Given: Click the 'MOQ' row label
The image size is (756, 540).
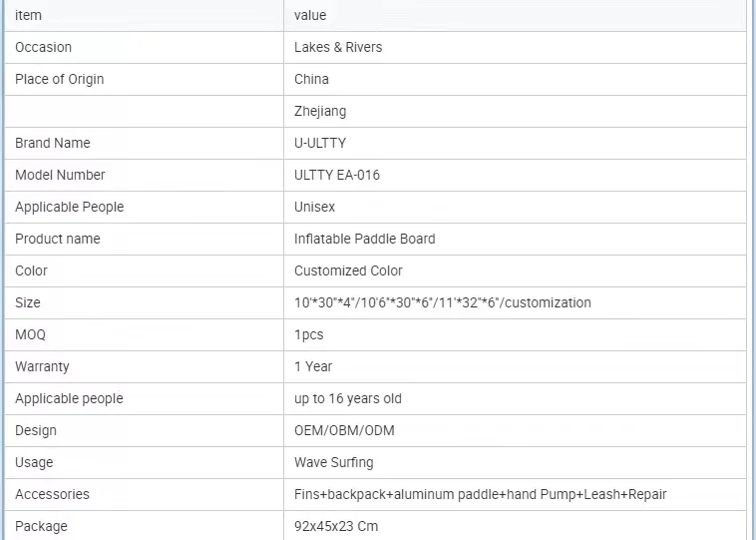Looking at the screenshot, I should [30, 334].
